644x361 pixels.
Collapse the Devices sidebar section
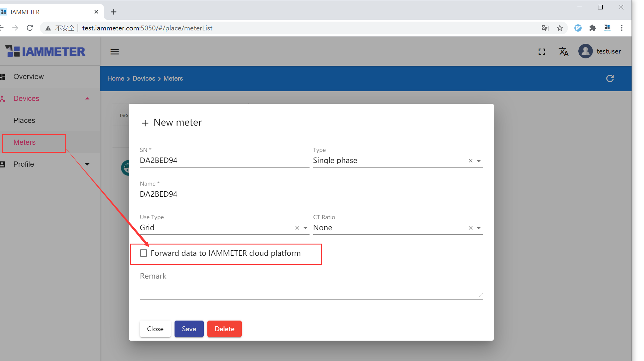point(87,98)
